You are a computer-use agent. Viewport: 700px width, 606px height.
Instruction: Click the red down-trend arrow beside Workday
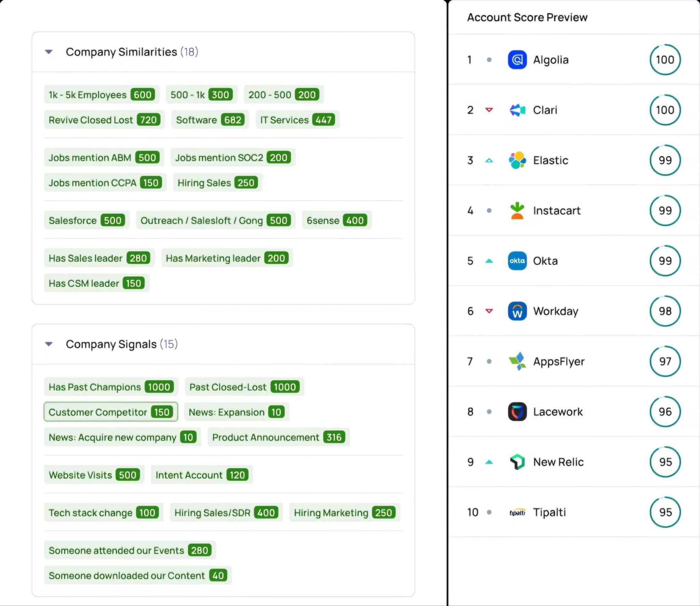[x=489, y=311]
